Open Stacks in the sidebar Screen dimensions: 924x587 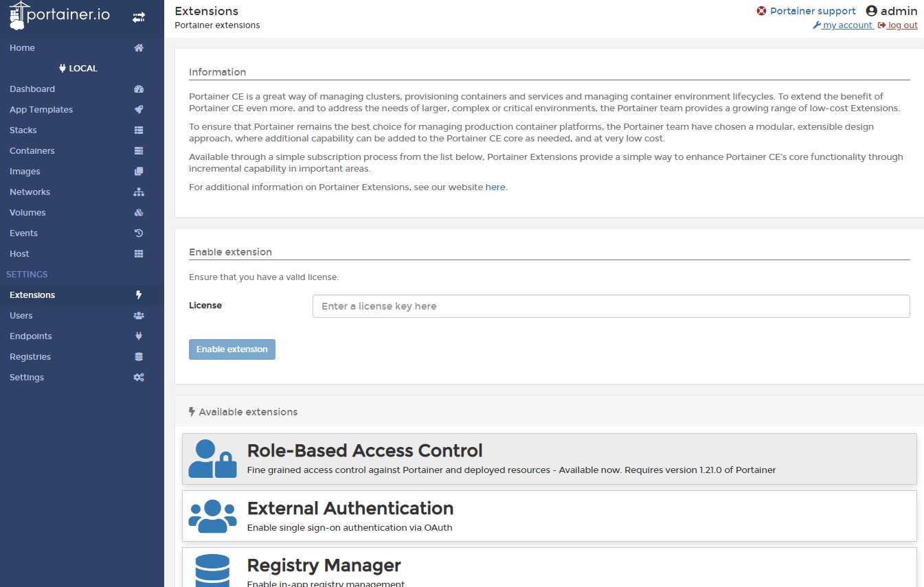point(23,130)
